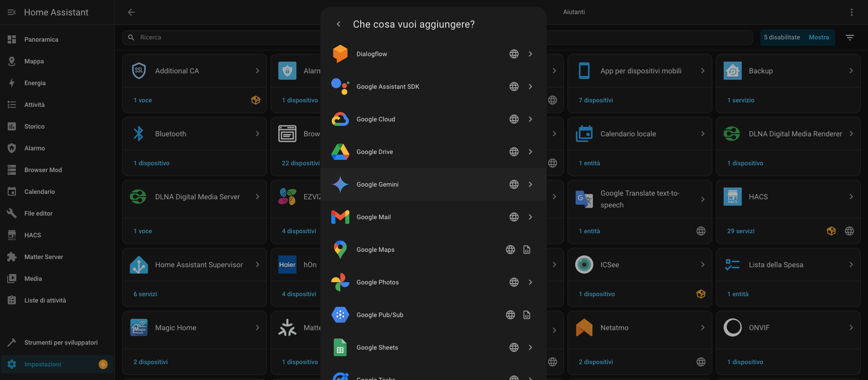
Task: Expand the Dialogflow row chevron
Action: point(530,54)
